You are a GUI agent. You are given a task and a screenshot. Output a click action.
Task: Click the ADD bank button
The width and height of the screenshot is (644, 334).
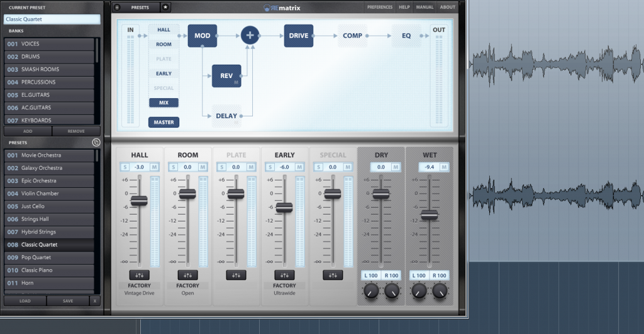pyautogui.click(x=28, y=131)
